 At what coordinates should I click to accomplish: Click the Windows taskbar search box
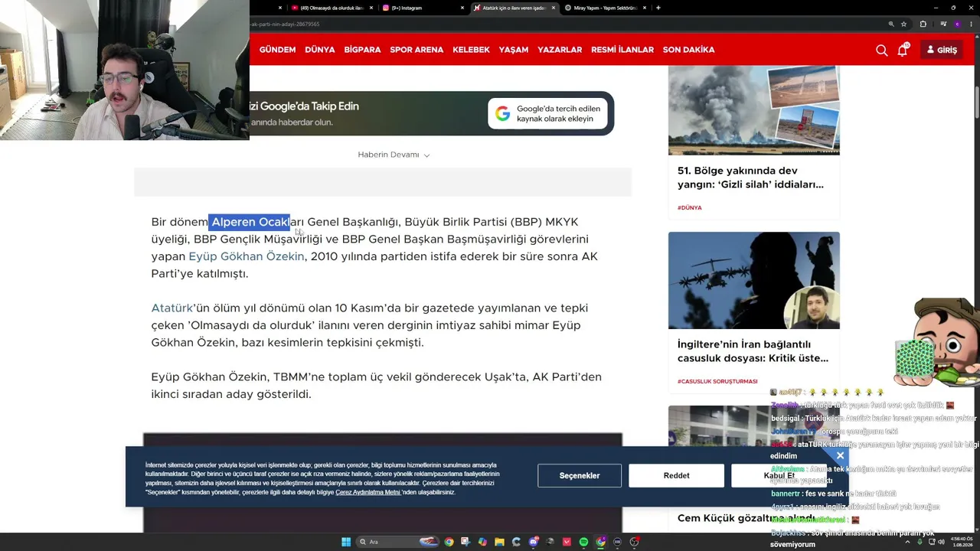pyautogui.click(x=397, y=542)
